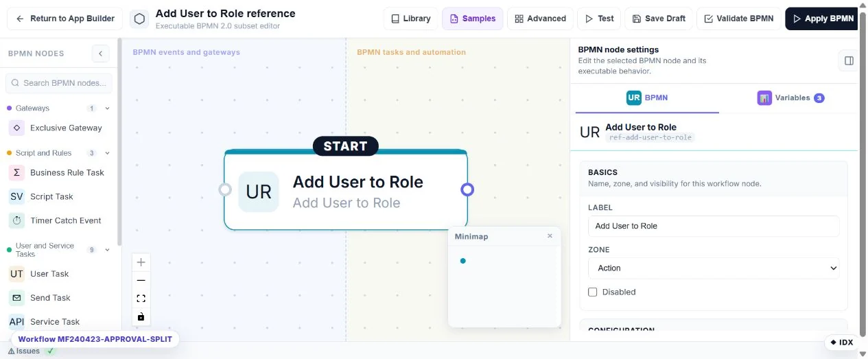The image size is (868, 359).
Task: Select the User Task UT icon
Action: [16, 274]
